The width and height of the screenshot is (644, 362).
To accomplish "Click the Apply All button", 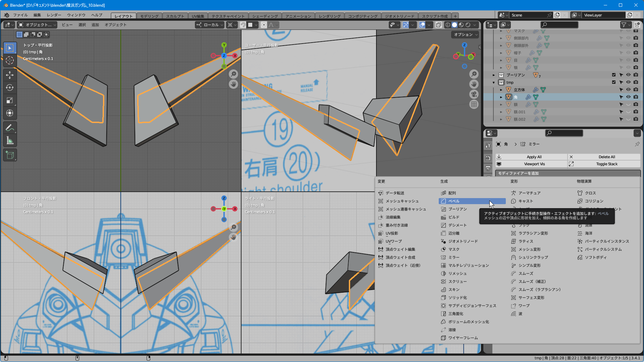I will pos(534,157).
